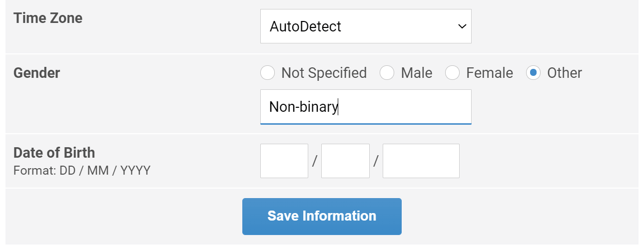Viewport: 644px width, 249px height.
Task: Click the "Other" option label text
Action: tap(565, 73)
